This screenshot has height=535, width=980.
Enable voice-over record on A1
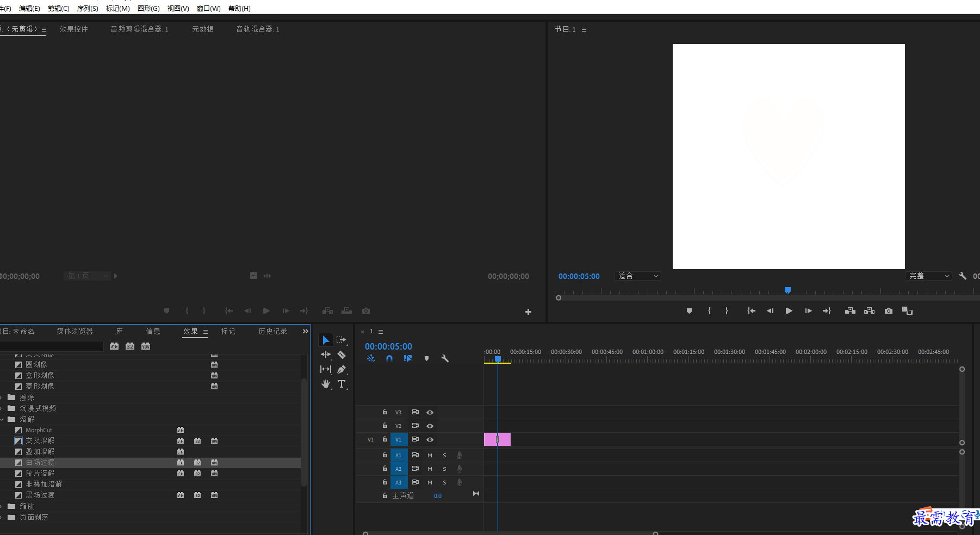pyautogui.click(x=459, y=455)
